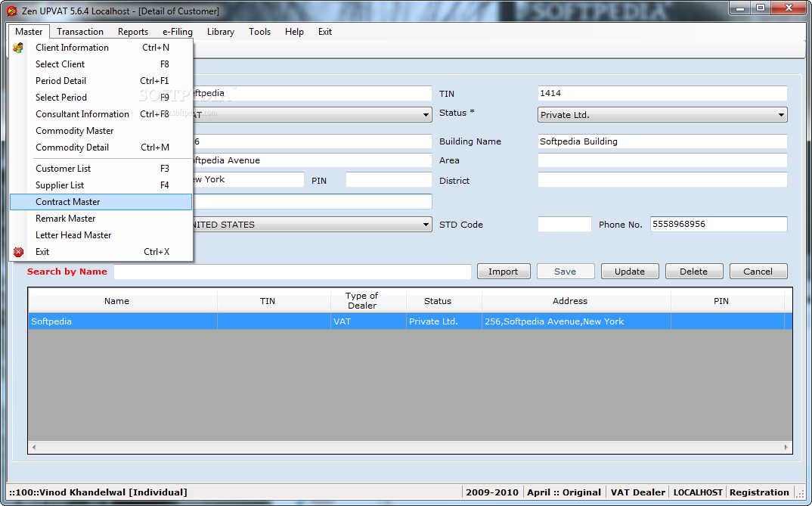Click the April :: Original status bar entry

pos(564,492)
